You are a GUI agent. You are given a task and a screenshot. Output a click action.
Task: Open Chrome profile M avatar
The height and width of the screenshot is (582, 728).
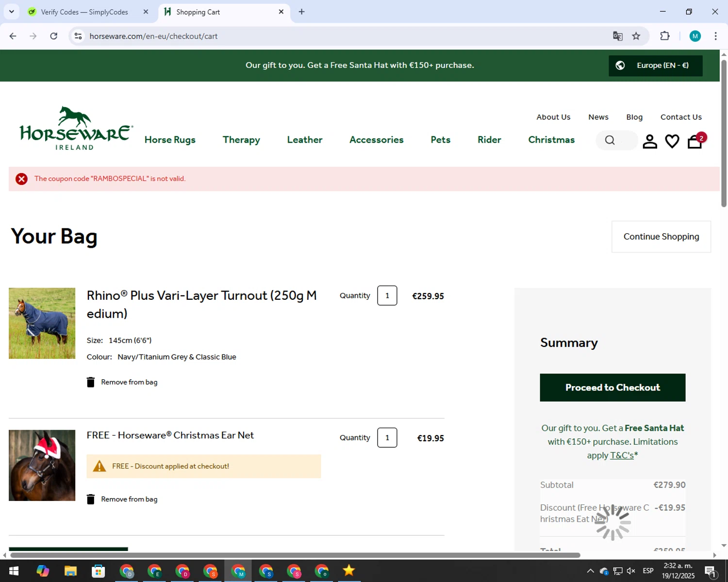click(x=695, y=36)
